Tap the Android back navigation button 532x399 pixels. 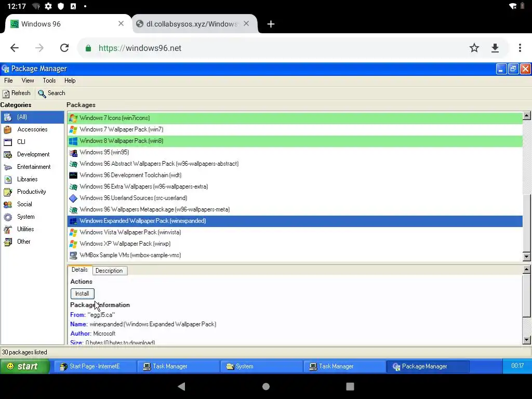[182, 387]
